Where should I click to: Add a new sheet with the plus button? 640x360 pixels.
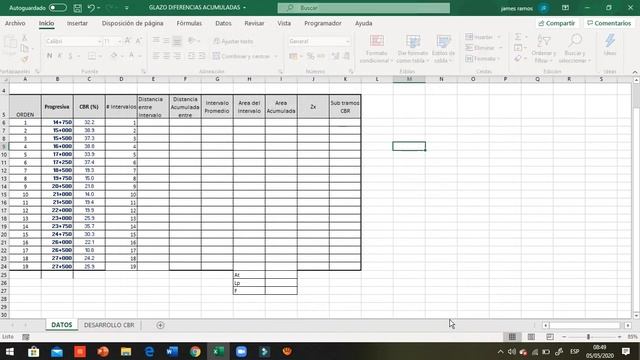coord(160,325)
